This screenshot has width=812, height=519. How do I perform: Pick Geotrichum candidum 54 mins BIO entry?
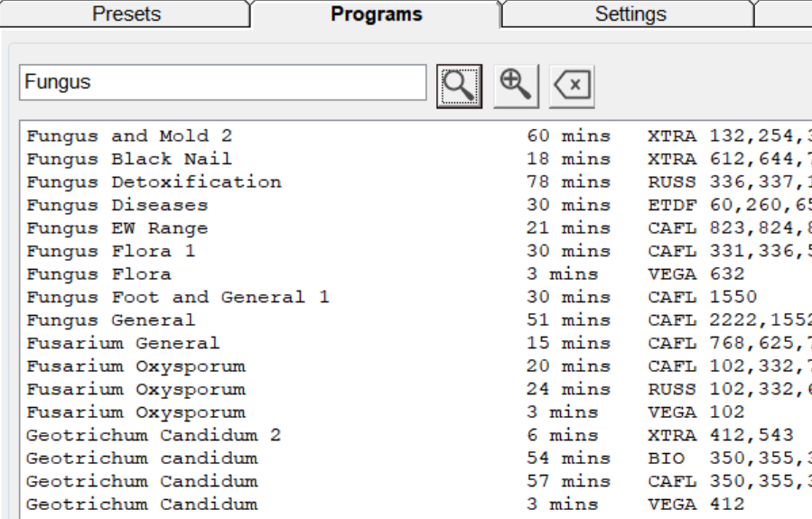pos(142,459)
